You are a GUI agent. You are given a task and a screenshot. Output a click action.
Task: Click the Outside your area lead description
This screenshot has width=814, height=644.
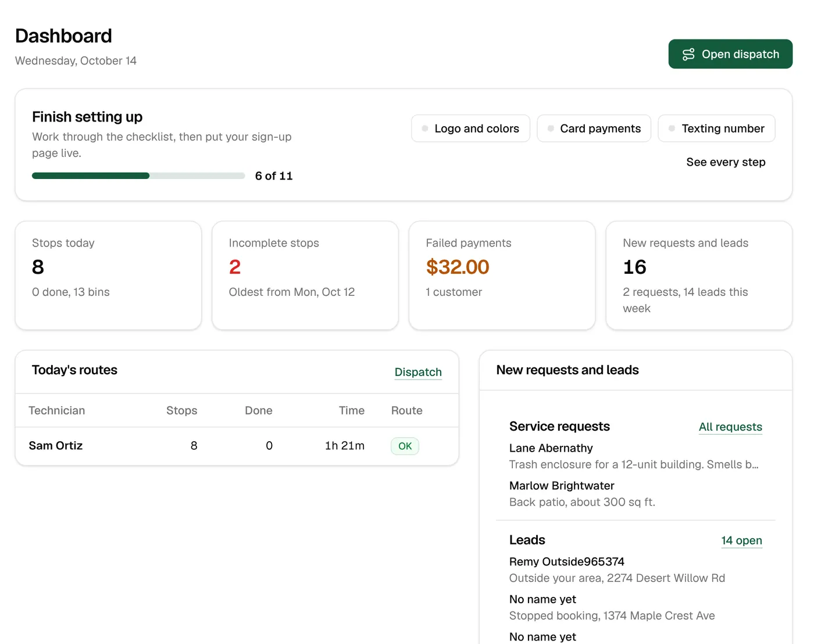(x=617, y=578)
